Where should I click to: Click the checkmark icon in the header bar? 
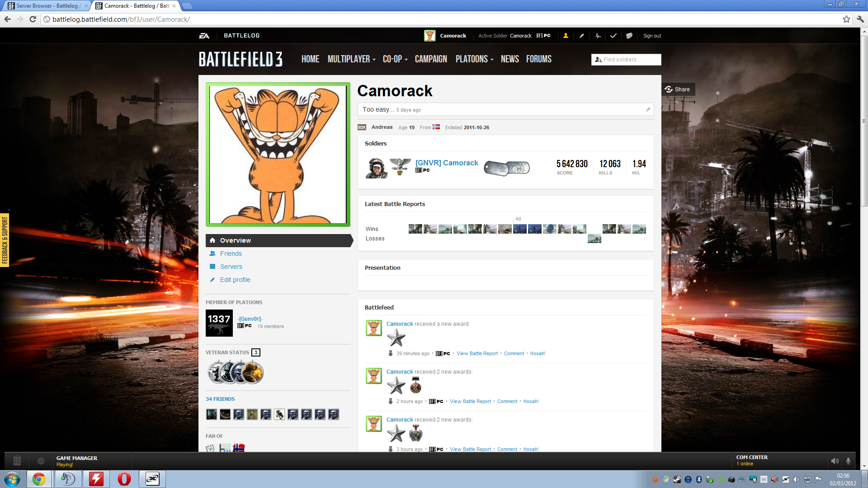pyautogui.click(x=613, y=36)
